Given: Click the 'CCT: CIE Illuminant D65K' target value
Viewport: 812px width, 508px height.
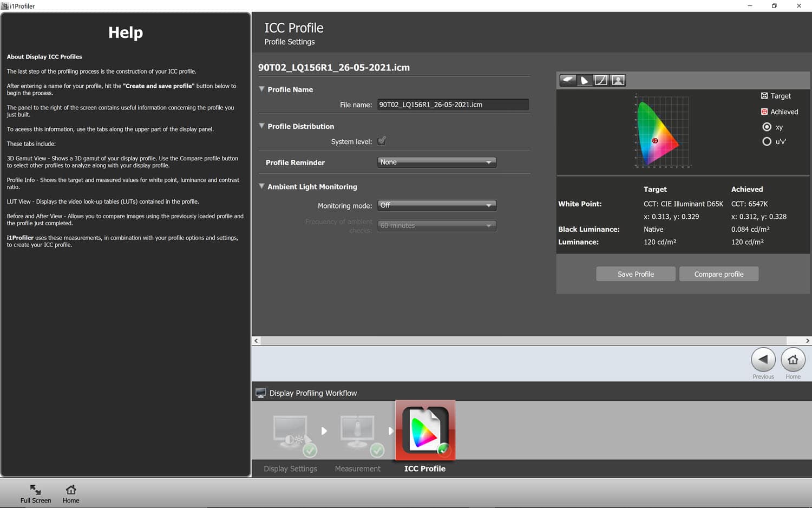Looking at the screenshot, I should 684,204.
